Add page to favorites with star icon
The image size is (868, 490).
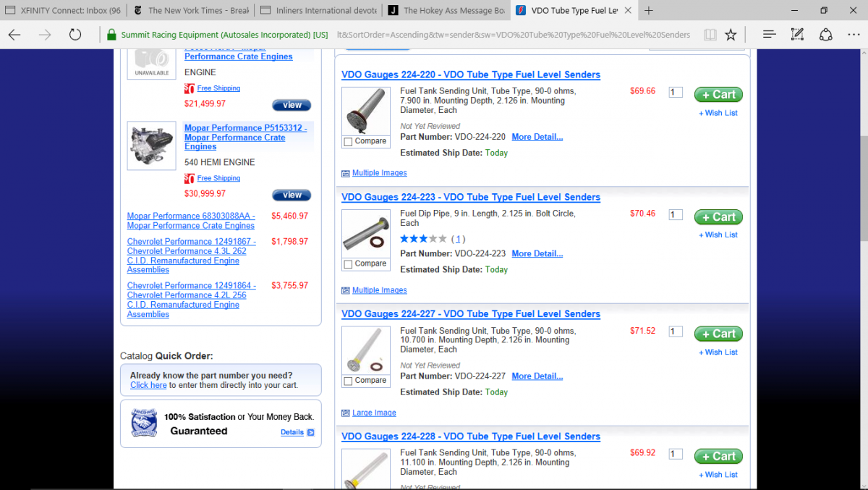[x=731, y=35]
